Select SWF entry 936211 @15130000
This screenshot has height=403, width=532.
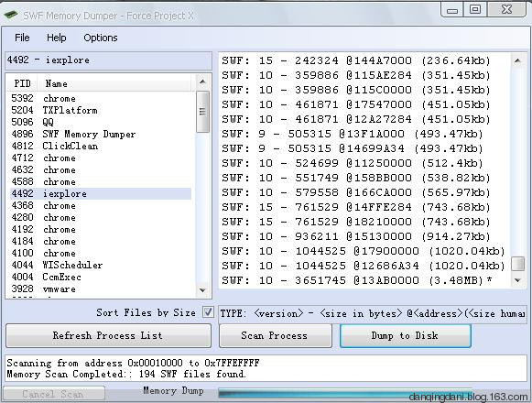[356, 236]
